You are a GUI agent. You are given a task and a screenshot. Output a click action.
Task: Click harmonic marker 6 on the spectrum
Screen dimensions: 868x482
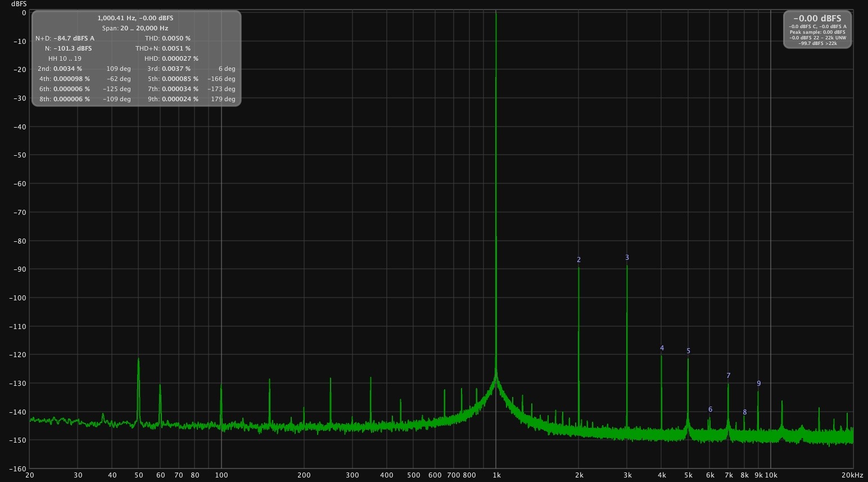point(710,409)
